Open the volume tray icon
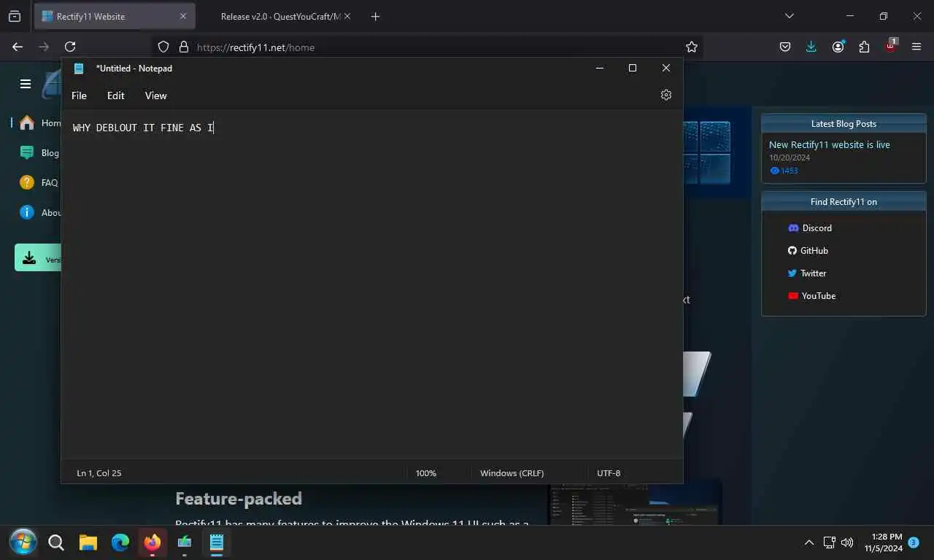The height and width of the screenshot is (560, 934). (847, 542)
